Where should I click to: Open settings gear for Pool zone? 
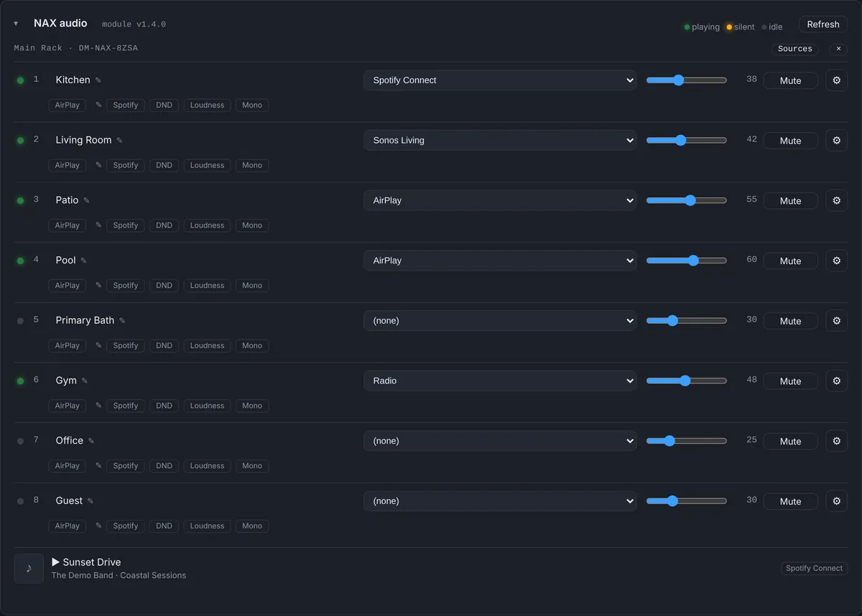836,261
